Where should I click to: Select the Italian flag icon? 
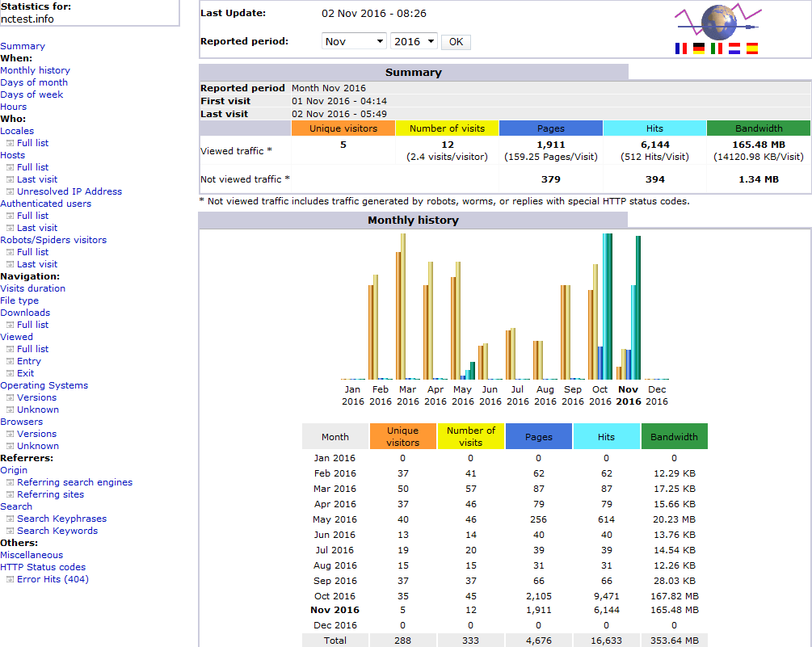pyautogui.click(x=717, y=48)
